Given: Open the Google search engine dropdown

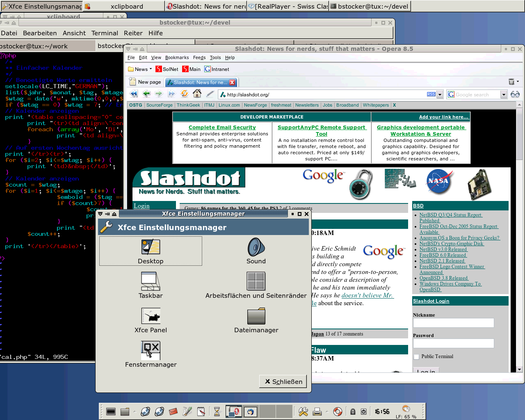Looking at the screenshot, I should tap(504, 95).
